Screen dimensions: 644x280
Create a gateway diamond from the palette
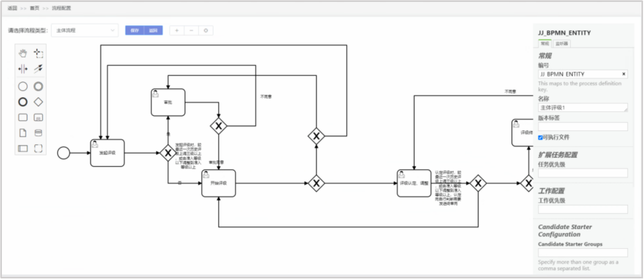pos(39,102)
